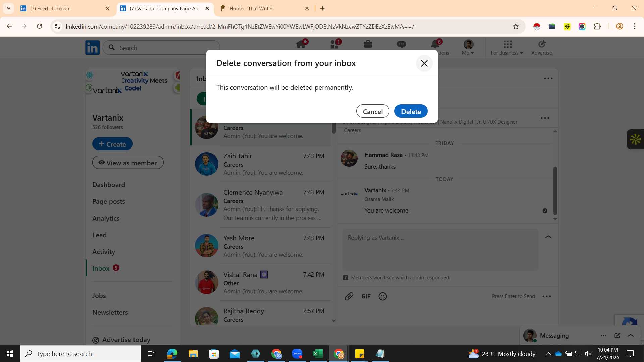This screenshot has width=644, height=362.
Task: Click Yash More's profile photo
Action: point(207,246)
